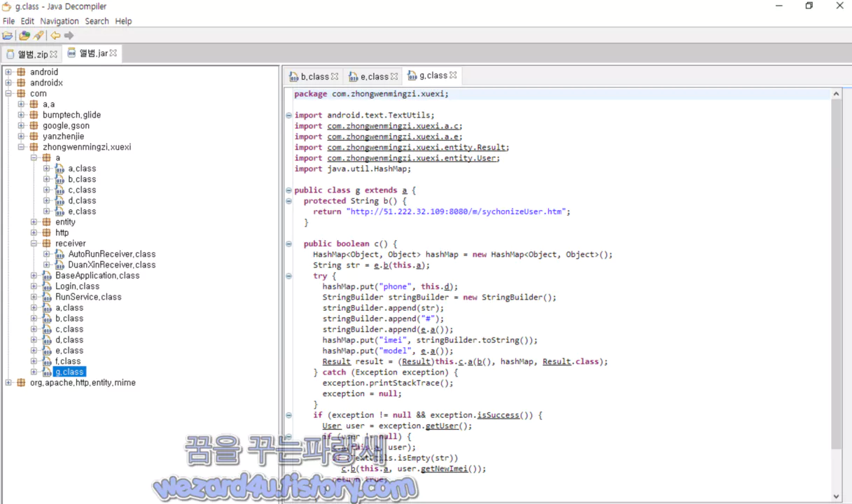
Task: Select Login.class in the tree
Action: click(x=78, y=286)
